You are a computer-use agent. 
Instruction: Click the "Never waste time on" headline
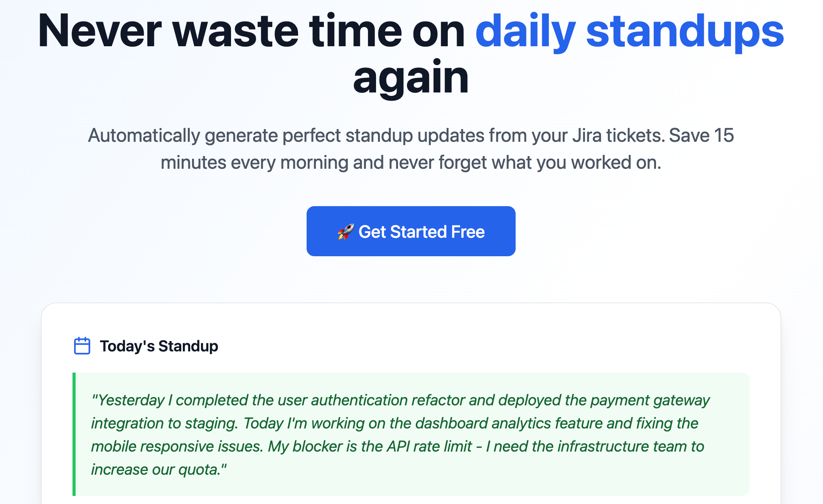pyautogui.click(x=251, y=31)
